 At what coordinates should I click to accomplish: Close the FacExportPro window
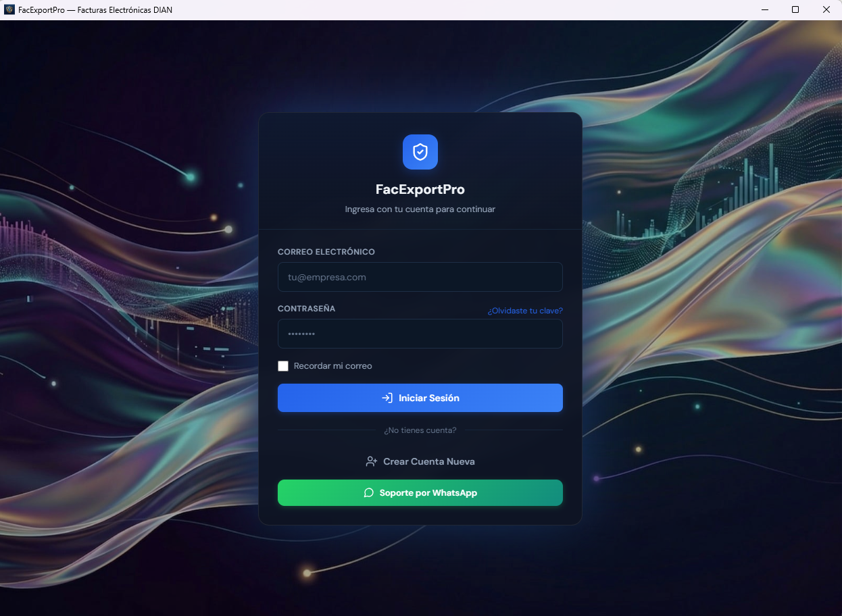826,9
